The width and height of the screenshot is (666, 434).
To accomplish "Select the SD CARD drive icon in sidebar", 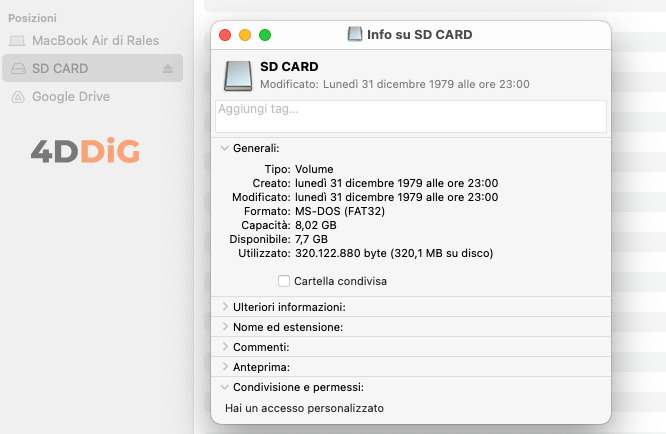I will point(18,68).
